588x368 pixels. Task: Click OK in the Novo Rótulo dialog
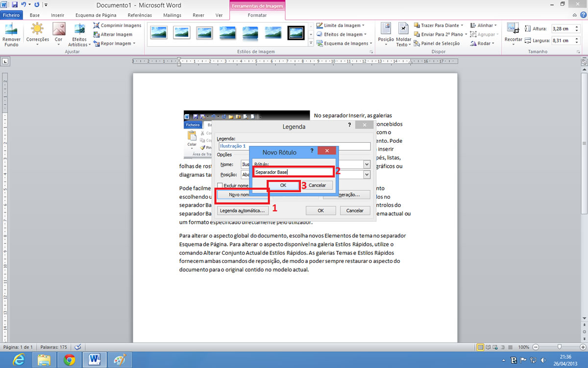coord(283,185)
